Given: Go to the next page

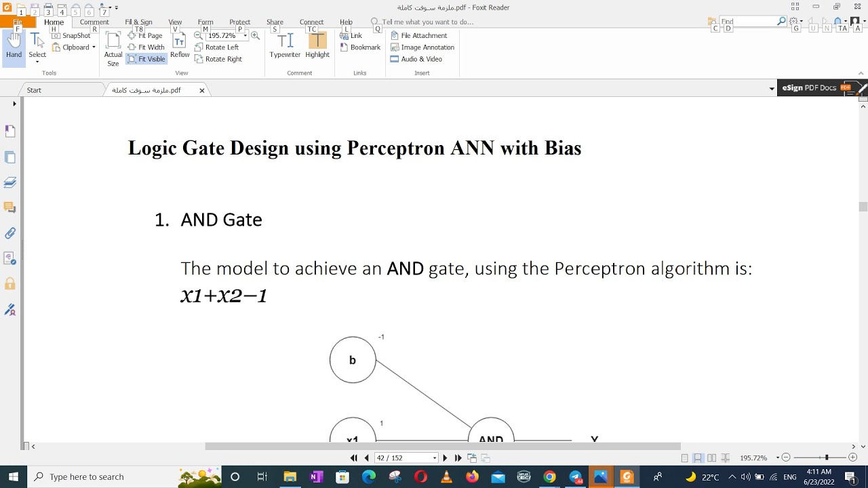Looking at the screenshot, I should coord(445,458).
